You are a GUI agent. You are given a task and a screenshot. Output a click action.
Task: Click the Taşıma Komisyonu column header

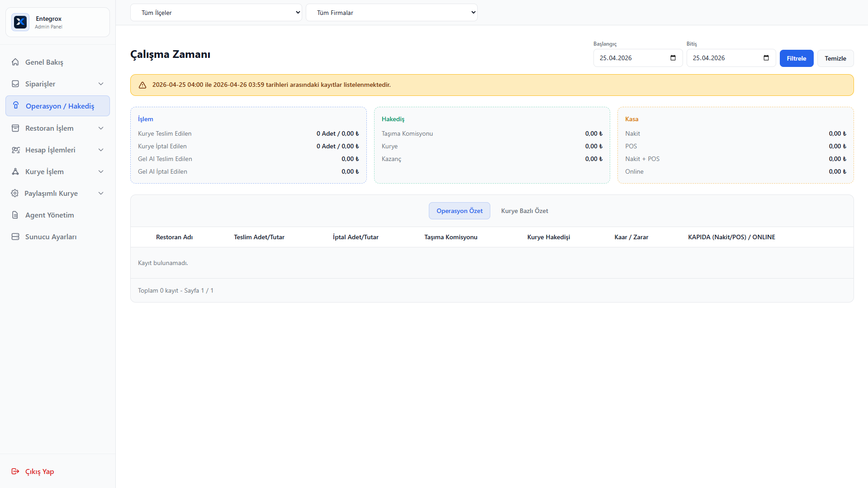pos(451,237)
